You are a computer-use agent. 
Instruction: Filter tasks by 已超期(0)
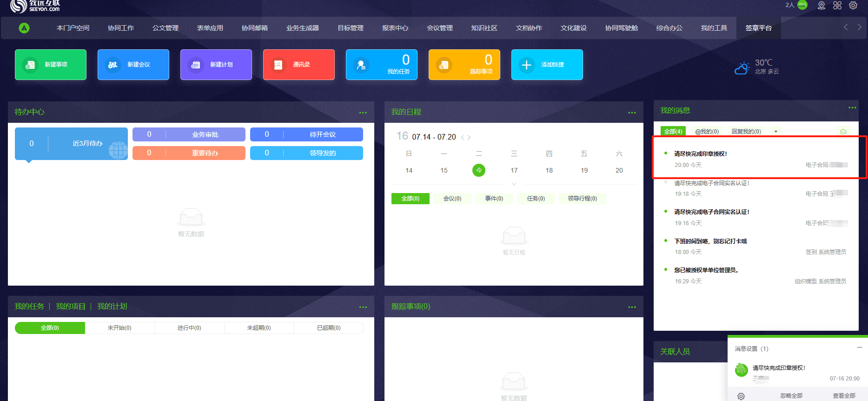(x=329, y=328)
